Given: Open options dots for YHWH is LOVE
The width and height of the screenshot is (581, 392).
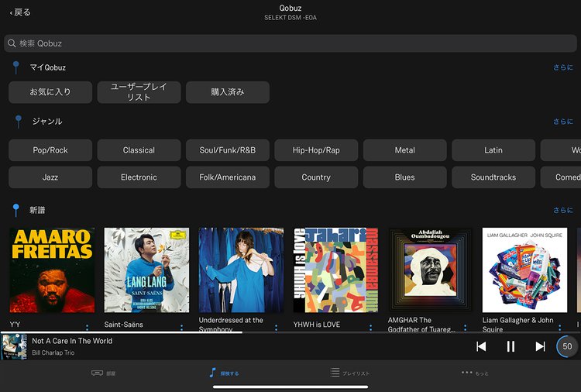Looking at the screenshot, I should pyautogui.click(x=370, y=328).
